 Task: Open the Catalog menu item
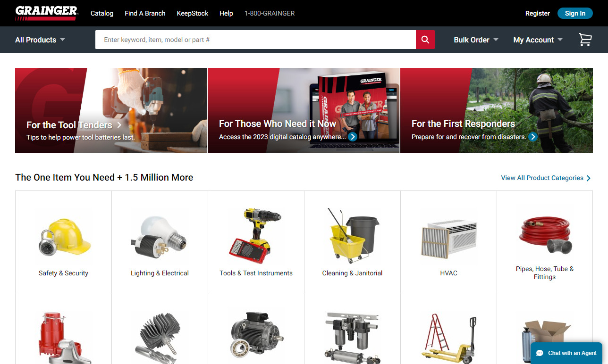[x=102, y=13]
